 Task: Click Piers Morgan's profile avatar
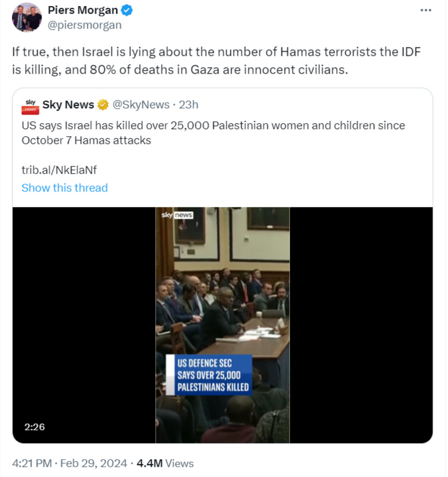click(27, 17)
